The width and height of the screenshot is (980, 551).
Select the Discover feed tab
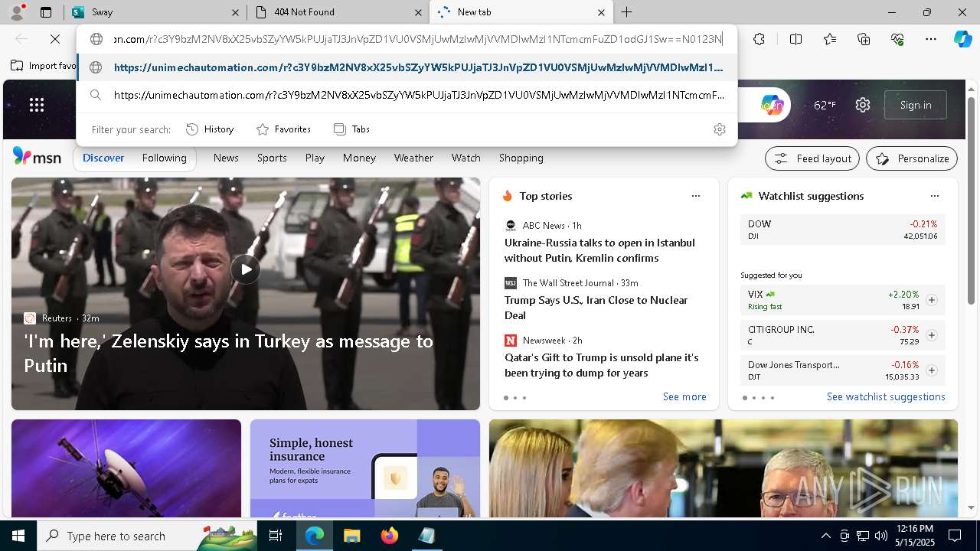103,158
